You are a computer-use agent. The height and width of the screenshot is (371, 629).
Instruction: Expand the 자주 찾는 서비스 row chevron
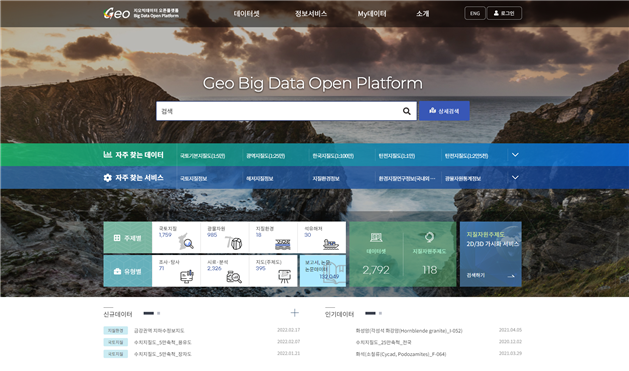tap(515, 177)
